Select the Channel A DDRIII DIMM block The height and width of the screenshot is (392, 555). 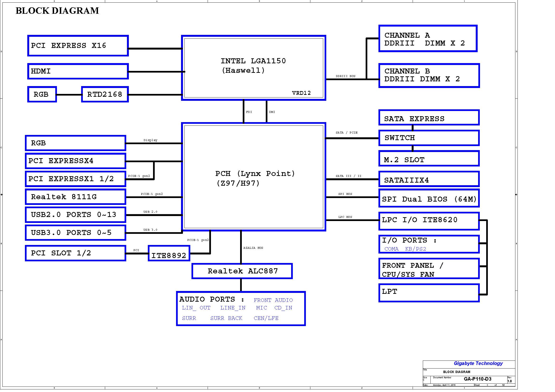tap(428, 38)
